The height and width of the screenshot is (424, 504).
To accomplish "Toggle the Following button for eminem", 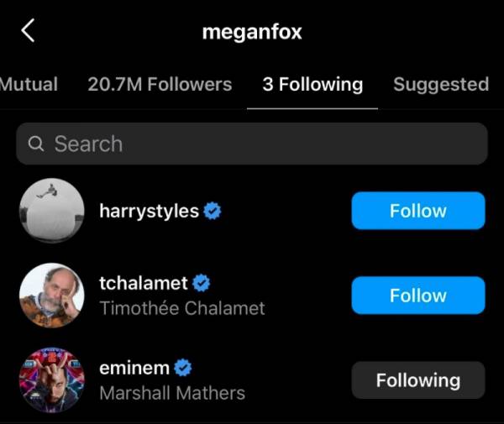I will [x=417, y=380].
